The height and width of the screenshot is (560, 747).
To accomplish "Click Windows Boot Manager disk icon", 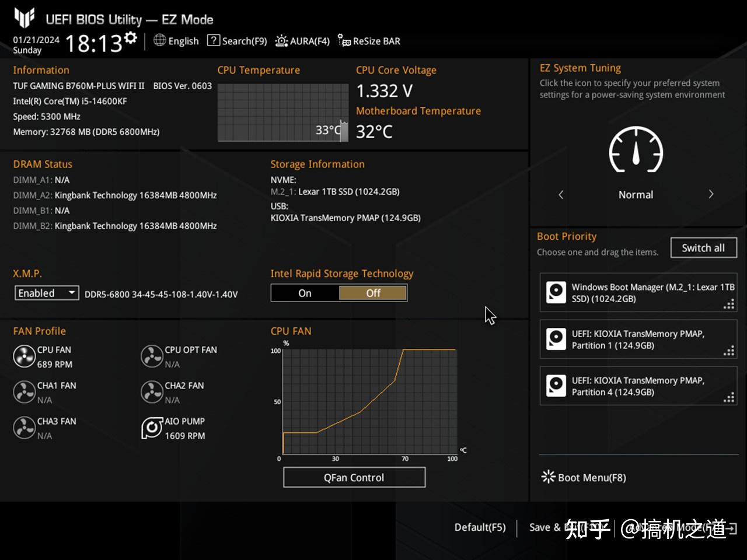I will tap(556, 292).
